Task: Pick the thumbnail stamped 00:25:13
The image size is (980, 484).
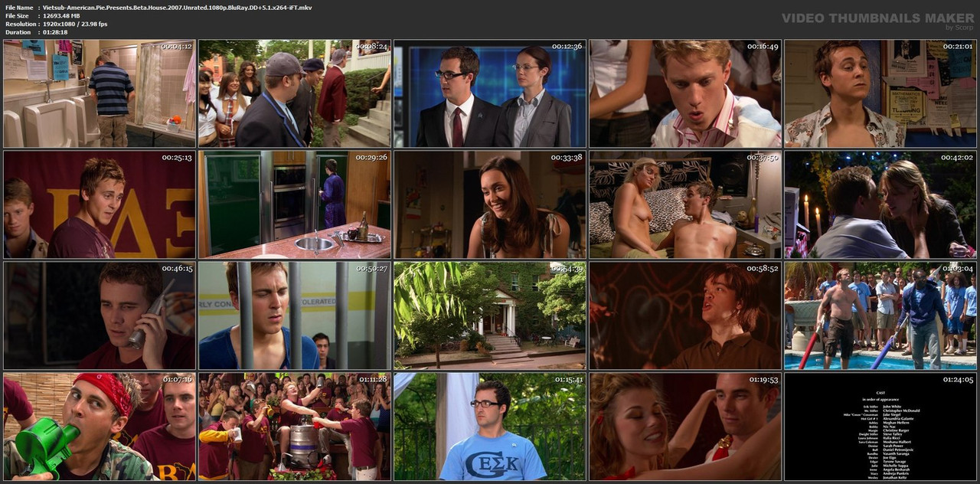Action: pyautogui.click(x=100, y=204)
